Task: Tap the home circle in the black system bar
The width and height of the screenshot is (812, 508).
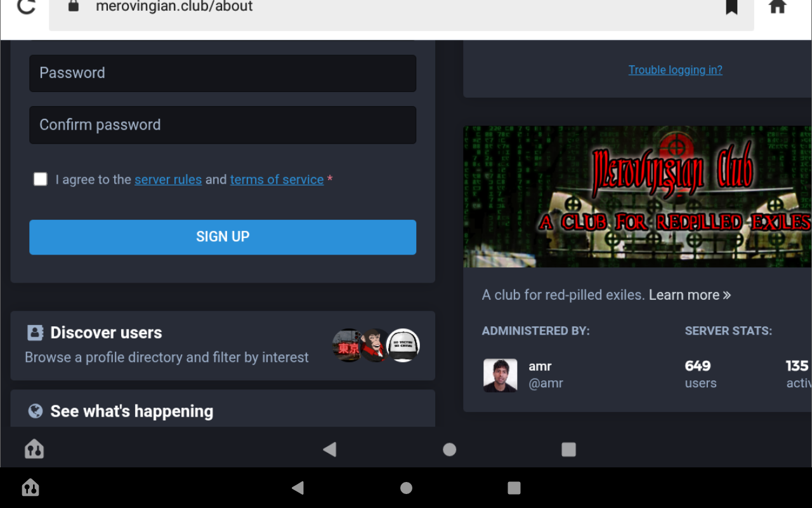Action: click(x=406, y=488)
